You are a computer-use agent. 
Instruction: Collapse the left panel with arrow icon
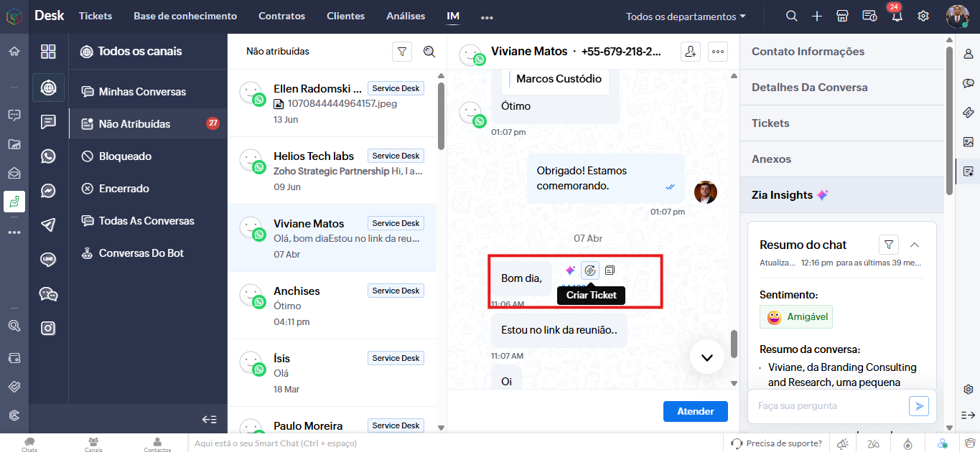coord(209,419)
